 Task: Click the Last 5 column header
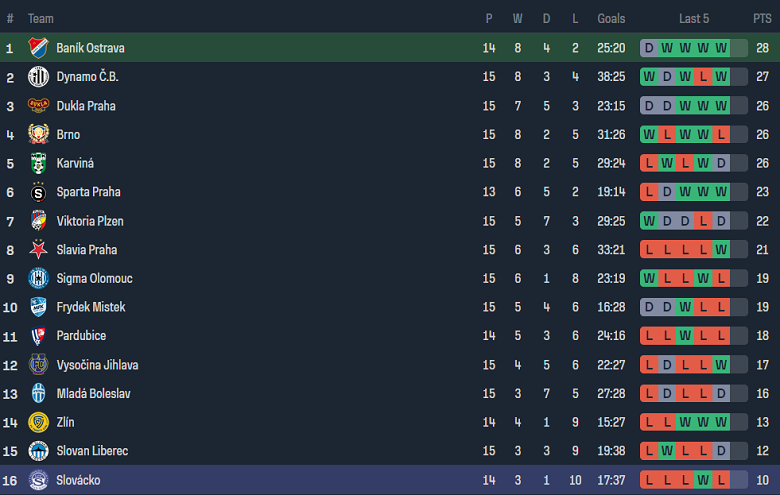point(693,19)
